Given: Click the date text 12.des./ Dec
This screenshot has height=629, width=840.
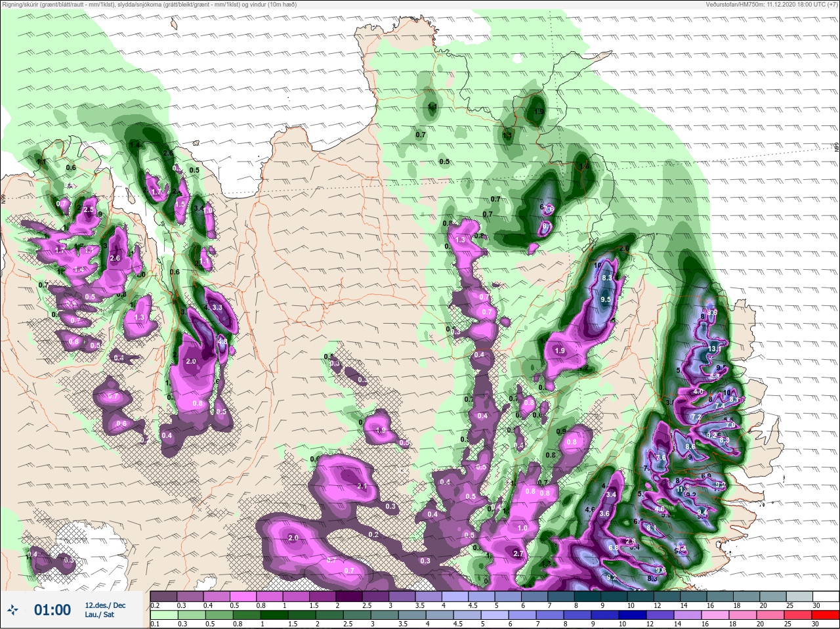Looking at the screenshot, I should pyautogui.click(x=105, y=605).
